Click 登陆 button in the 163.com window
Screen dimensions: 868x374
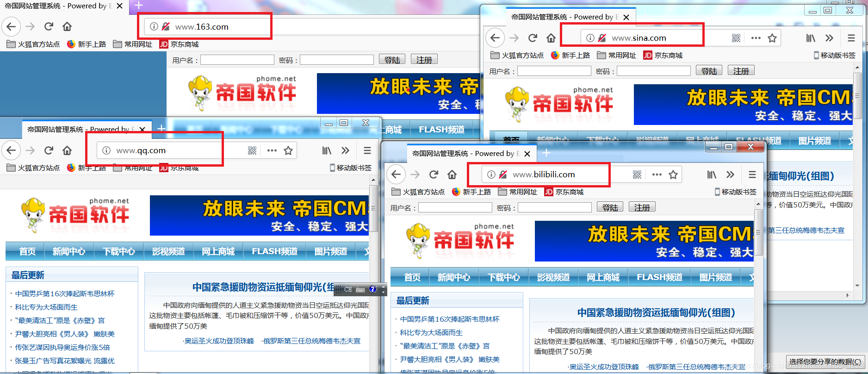[392, 60]
